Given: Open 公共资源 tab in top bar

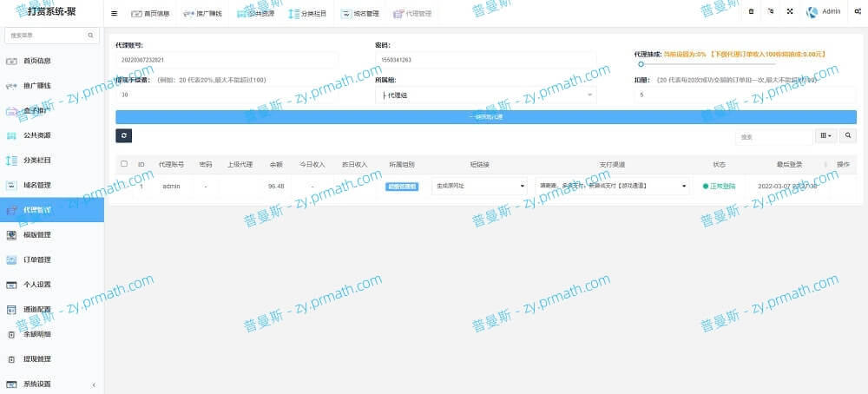Looking at the screenshot, I should coord(255,13).
